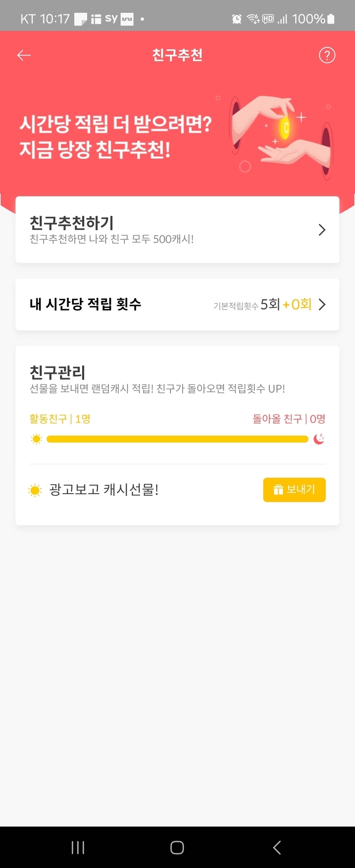
Task: Tap the back arrow in header
Action: pyautogui.click(x=24, y=55)
